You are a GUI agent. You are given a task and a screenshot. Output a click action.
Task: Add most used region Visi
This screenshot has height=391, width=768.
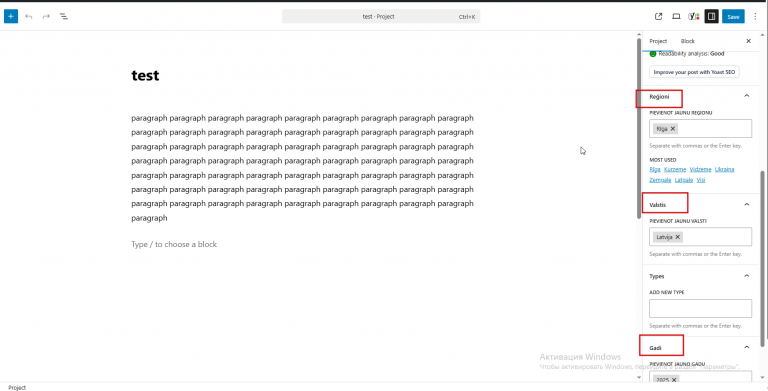click(701, 180)
